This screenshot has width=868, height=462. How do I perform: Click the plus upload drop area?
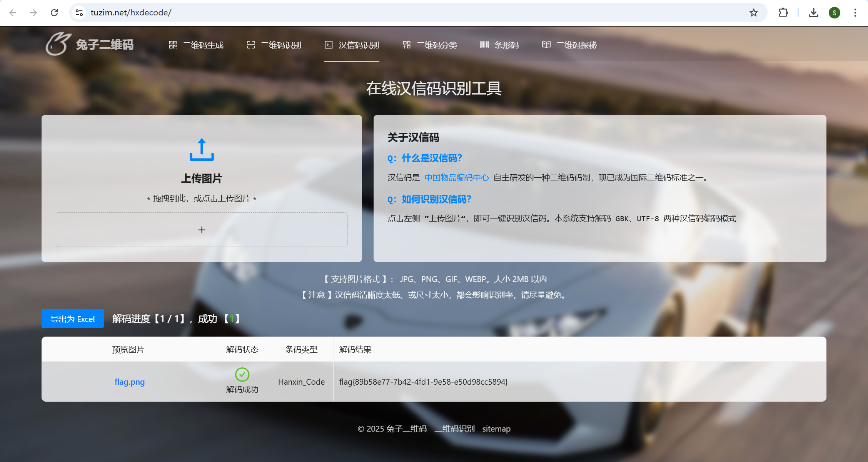202,230
